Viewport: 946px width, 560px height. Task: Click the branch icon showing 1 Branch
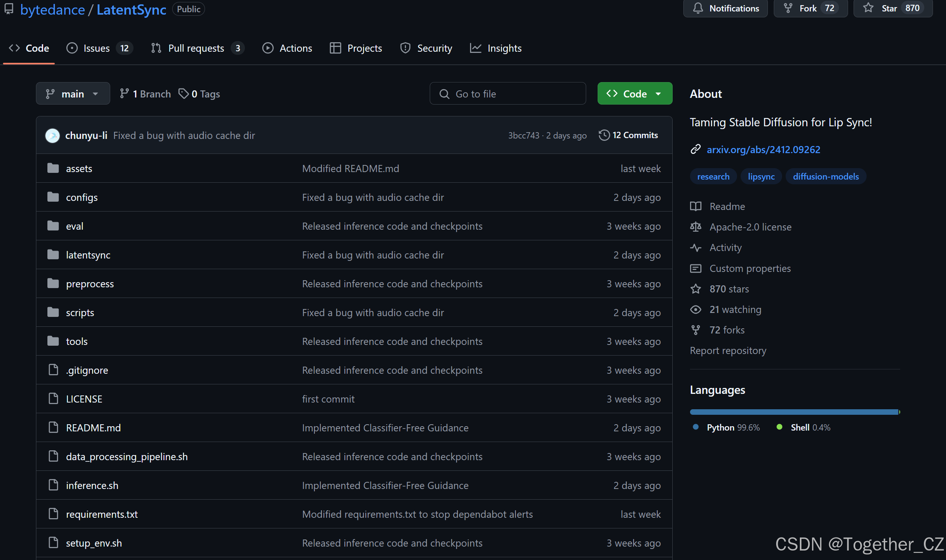point(124,94)
